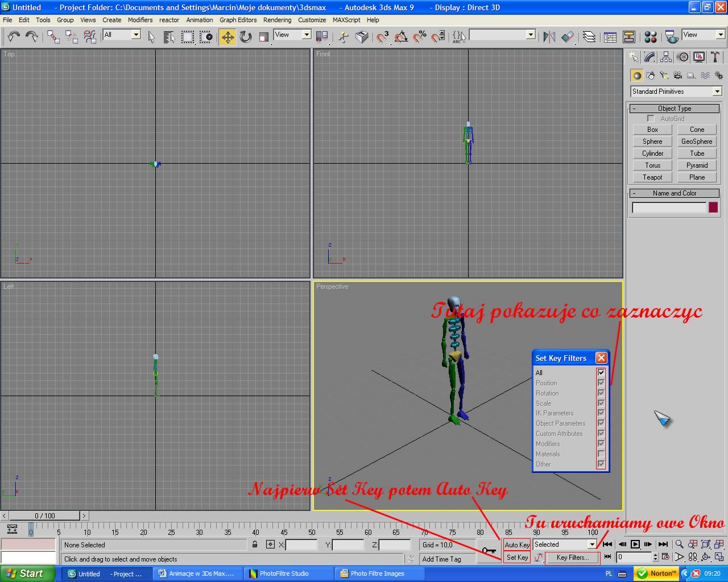
Task: Expand the Standard Primitives dropdown
Action: (717, 92)
